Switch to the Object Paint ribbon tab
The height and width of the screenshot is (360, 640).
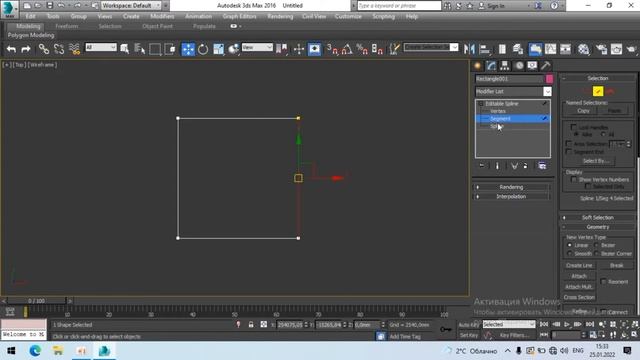pos(157,26)
